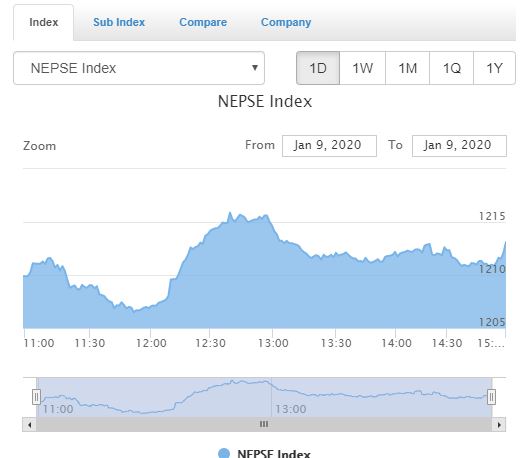Select the 1M range button
This screenshot has width=521, height=458.
tap(407, 68)
